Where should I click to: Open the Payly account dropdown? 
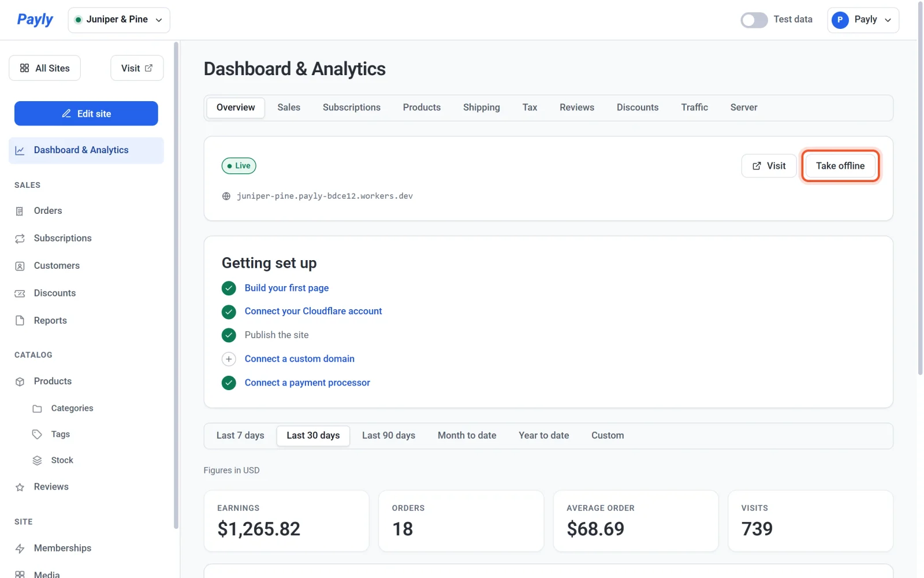click(x=863, y=20)
